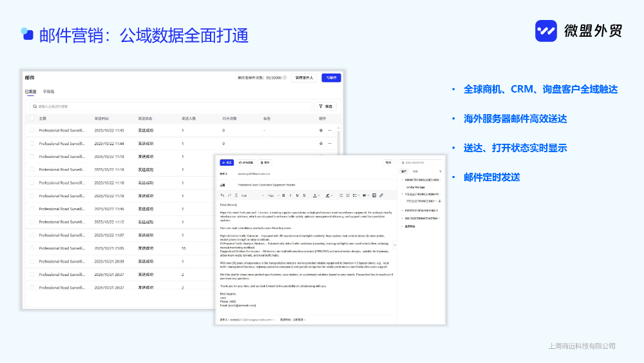Open the 筛选 filter button
The height and width of the screenshot is (363, 644).
click(x=326, y=106)
